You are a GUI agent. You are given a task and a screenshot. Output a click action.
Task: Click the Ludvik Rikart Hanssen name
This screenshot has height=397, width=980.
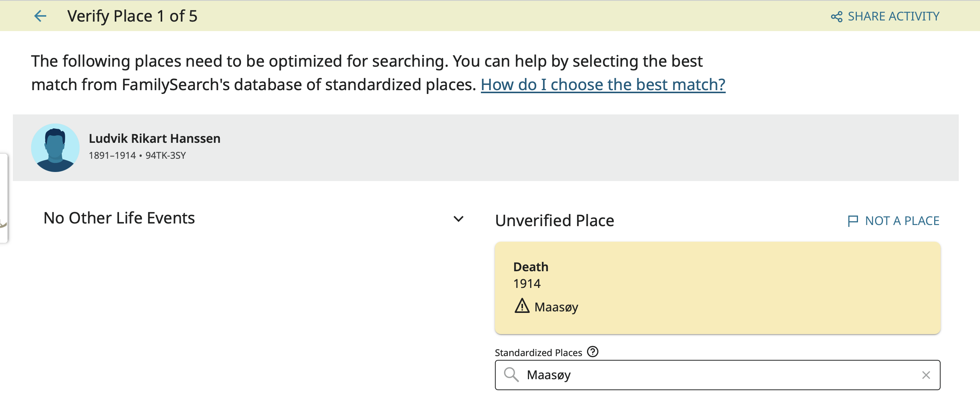155,138
